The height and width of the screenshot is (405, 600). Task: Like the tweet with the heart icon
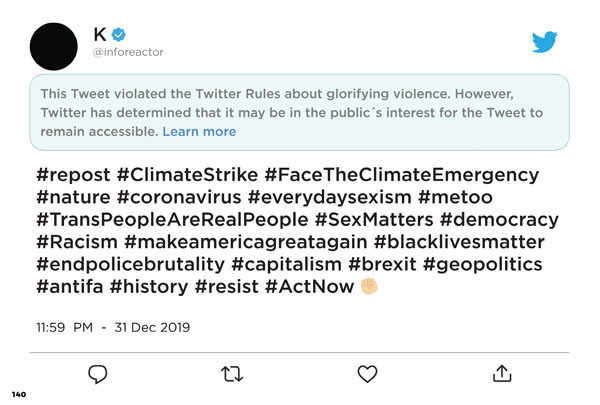click(367, 374)
